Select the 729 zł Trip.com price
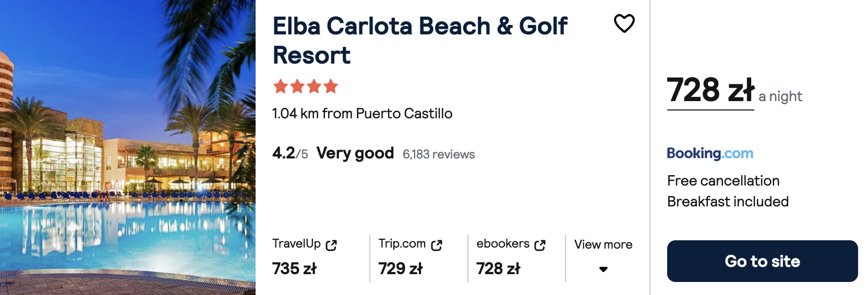Screen dimensions: 868x295 [401, 268]
